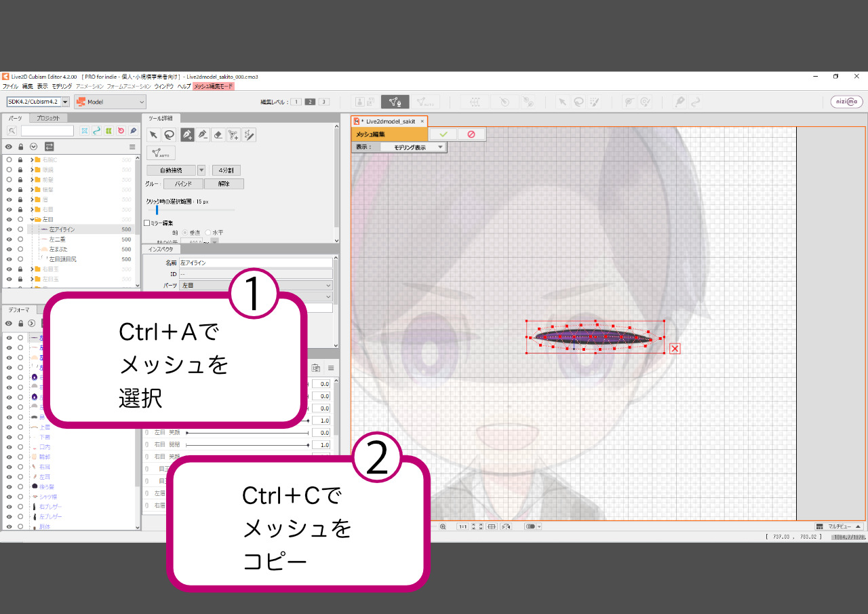868x614 pixels.
Task: Click the zoom-in magnifier below the canvas
Action: 443,526
